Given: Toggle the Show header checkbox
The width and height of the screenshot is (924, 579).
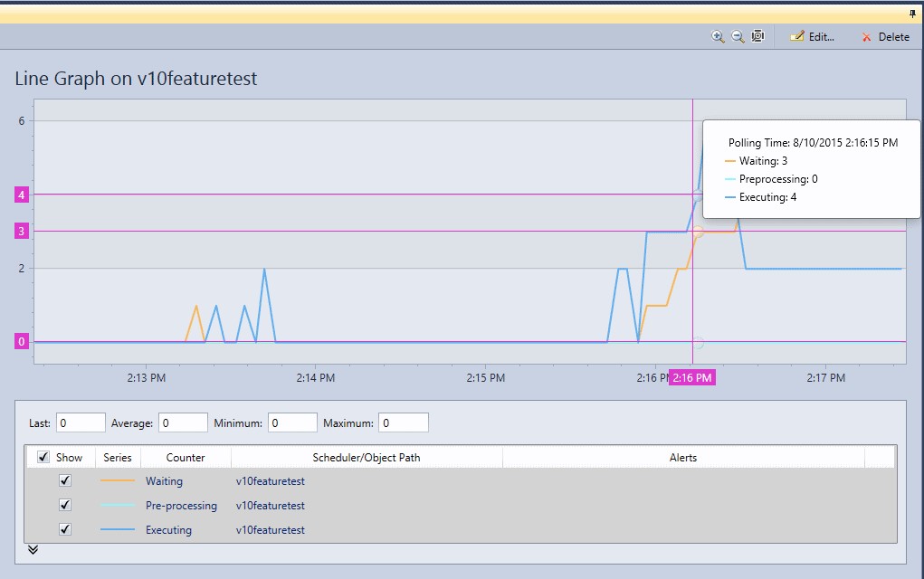Looking at the screenshot, I should click(x=43, y=457).
